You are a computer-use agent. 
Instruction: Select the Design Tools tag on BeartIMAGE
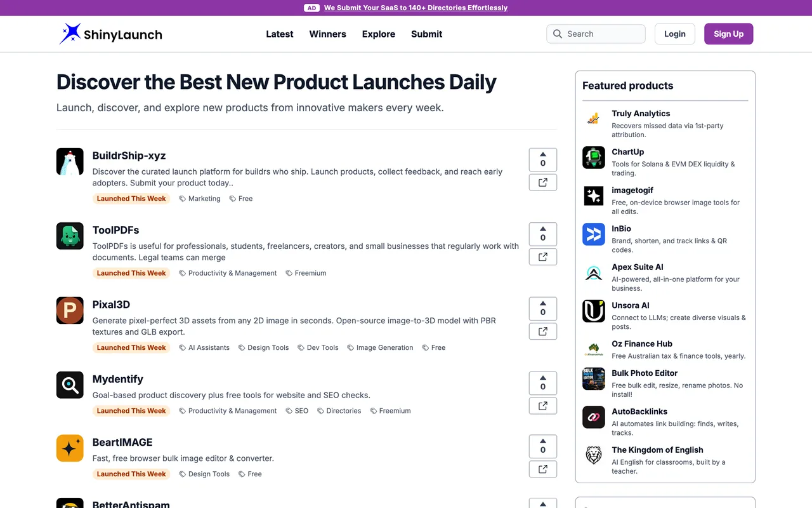coord(204,474)
